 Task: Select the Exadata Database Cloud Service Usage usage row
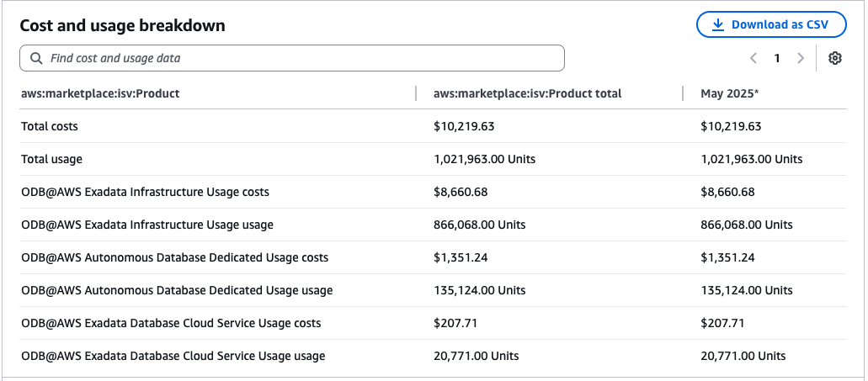pyautogui.click(x=173, y=356)
